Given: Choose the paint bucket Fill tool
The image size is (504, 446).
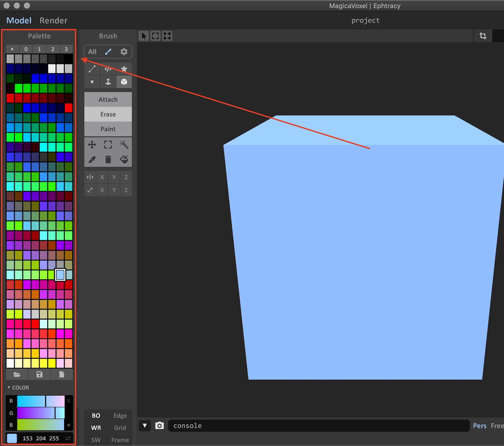Looking at the screenshot, I should (x=124, y=159).
